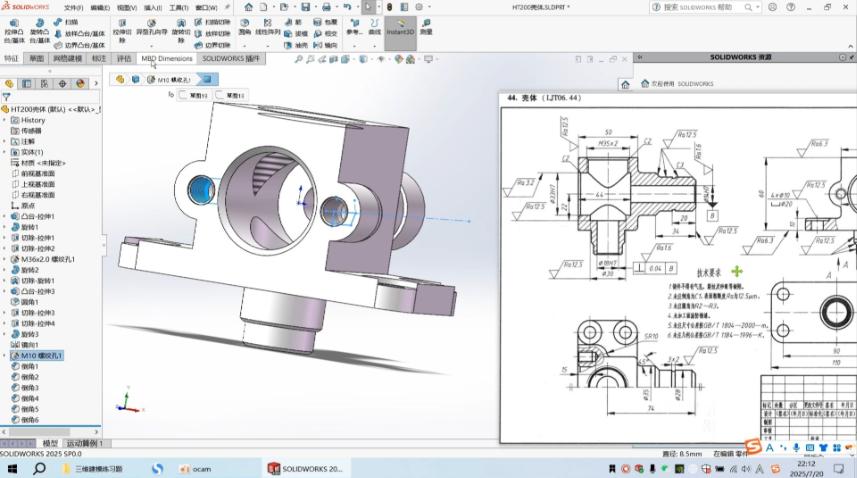This screenshot has height=478, width=857.
Task: Click the SOLIDWORKS resources Home button
Action: 625,84
